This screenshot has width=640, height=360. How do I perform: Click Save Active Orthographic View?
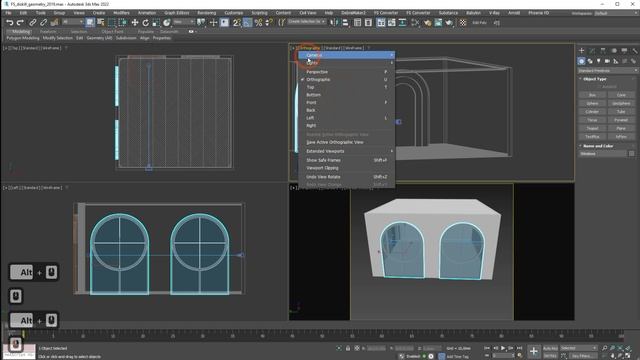coord(346,142)
